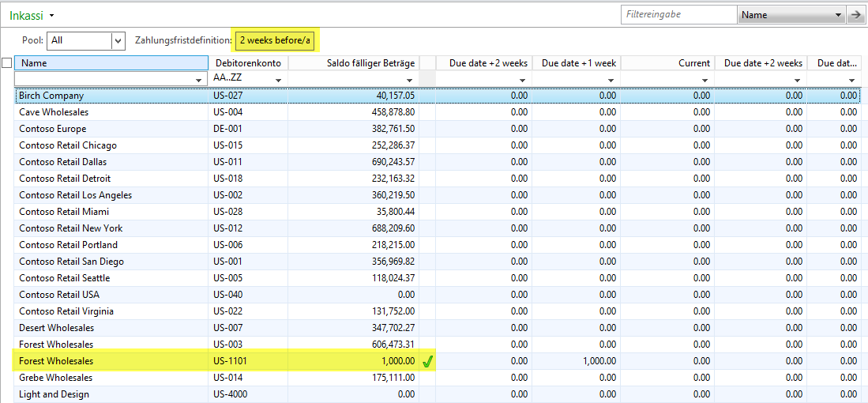Click the Debitorenkonto column header
Image resolution: width=868 pixels, height=403 pixels.
tap(247, 63)
